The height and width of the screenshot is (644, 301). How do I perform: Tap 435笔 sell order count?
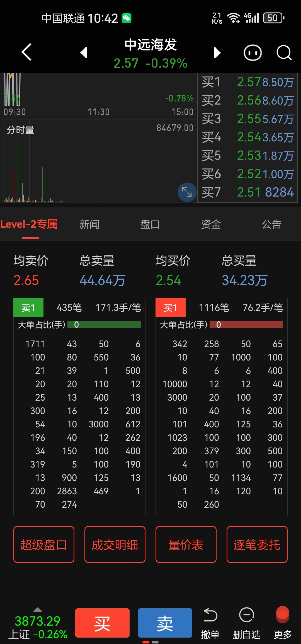click(x=69, y=308)
